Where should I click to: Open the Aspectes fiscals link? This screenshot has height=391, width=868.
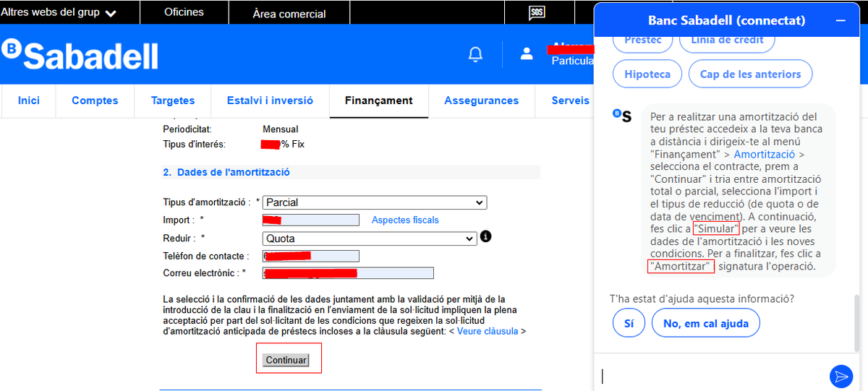tap(405, 220)
